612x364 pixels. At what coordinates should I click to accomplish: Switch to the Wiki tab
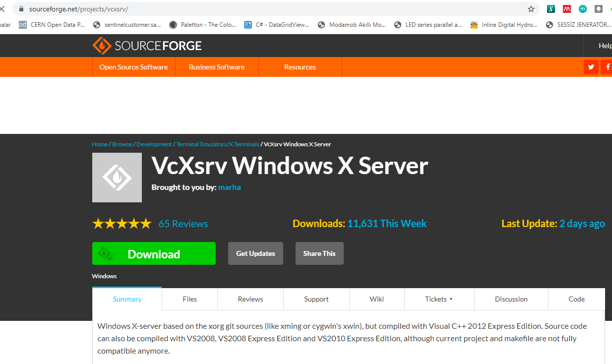[x=377, y=299]
